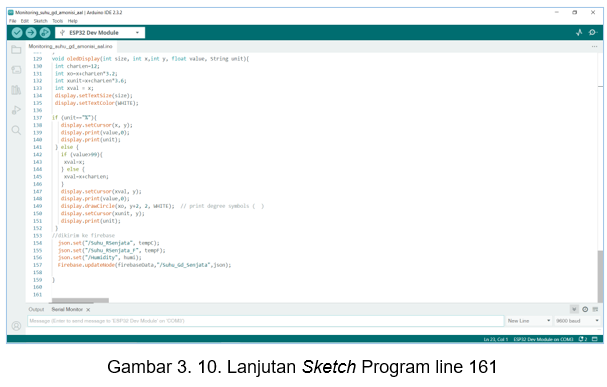Screen dimensions: 607x387
Task: Open the Help menu
Action: coord(73,21)
